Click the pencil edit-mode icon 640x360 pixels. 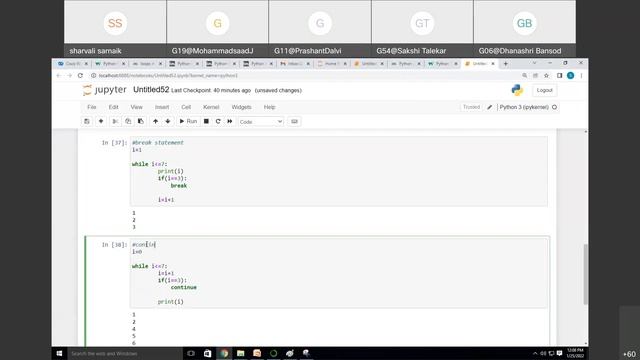489,107
